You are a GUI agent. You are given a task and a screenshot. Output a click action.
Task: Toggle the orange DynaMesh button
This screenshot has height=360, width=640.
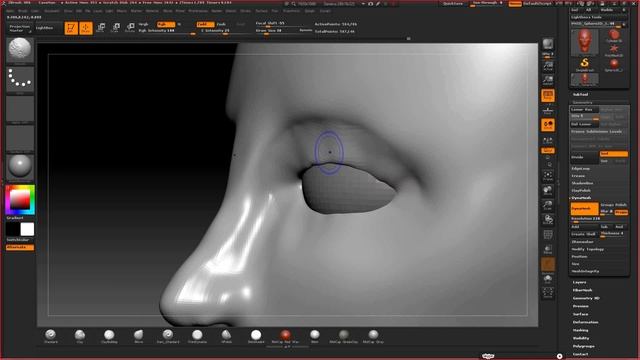584,208
